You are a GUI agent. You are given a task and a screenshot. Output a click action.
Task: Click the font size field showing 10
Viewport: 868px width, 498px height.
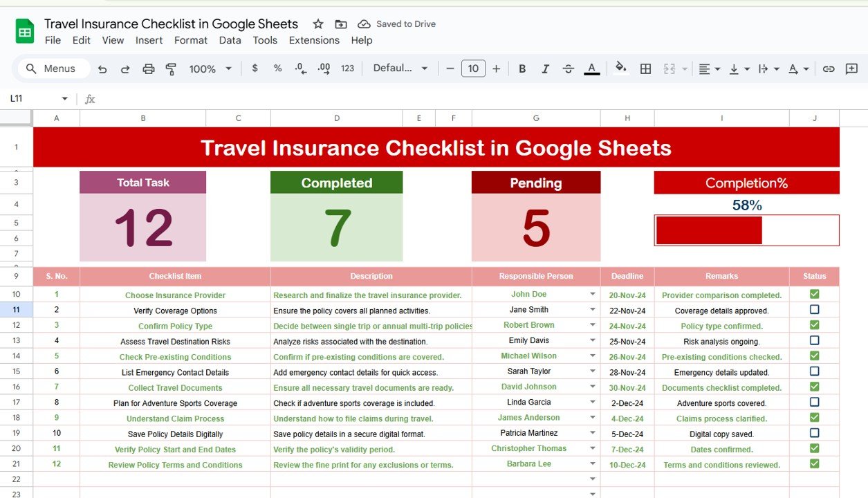(x=473, y=68)
